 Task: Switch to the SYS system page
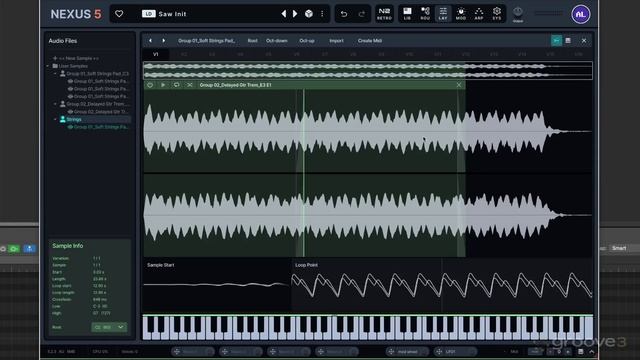497,14
